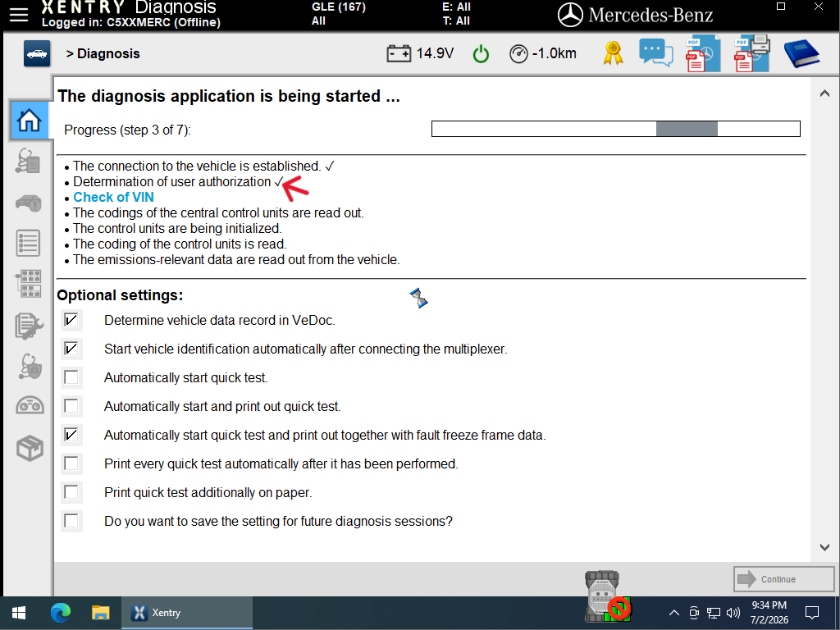Open the control unit grid sidebar icon

(x=29, y=283)
